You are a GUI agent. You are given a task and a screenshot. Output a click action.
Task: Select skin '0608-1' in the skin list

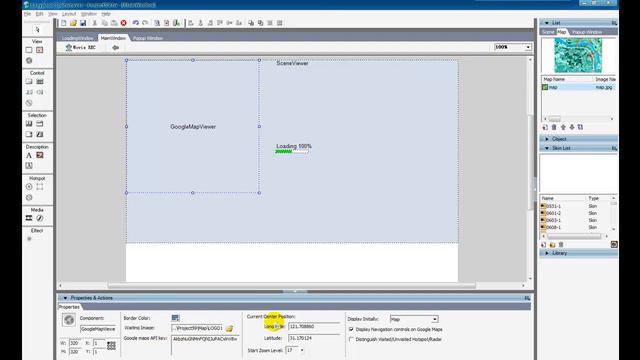[576, 227]
